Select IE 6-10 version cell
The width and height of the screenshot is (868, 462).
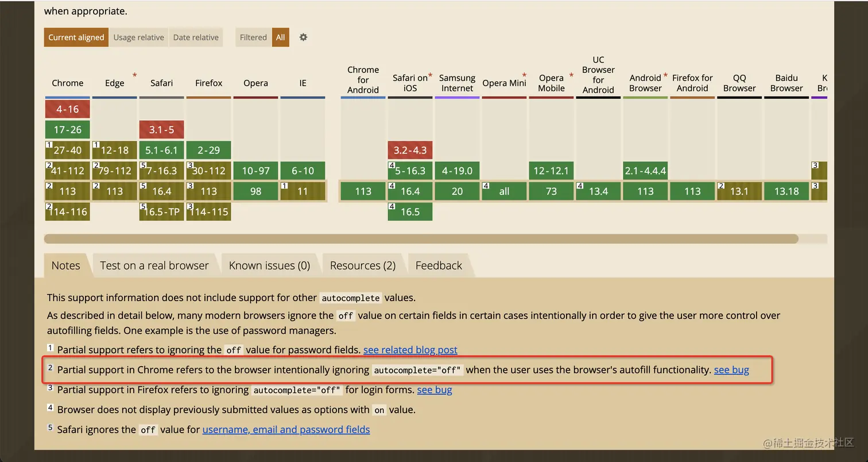(x=303, y=171)
